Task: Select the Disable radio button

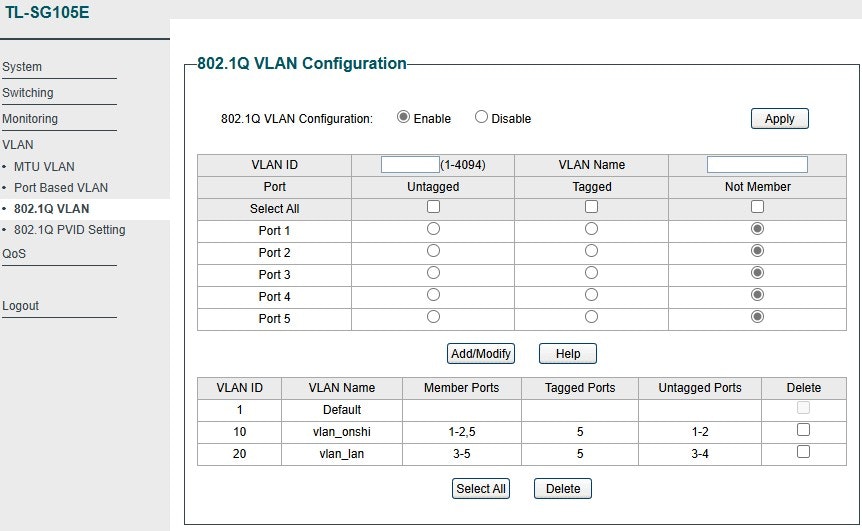Action: (x=481, y=117)
